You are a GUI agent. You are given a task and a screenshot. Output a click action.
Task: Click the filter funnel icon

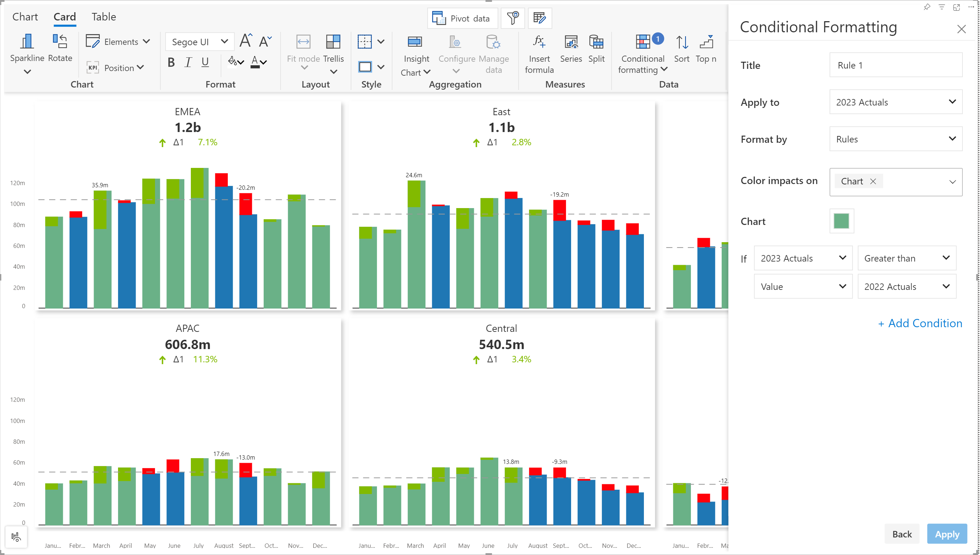pyautogui.click(x=513, y=18)
